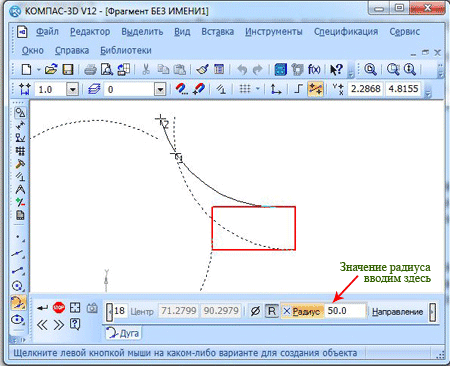Open the current step 1.0 dropdown
Image resolution: width=450 pixels, height=366 pixels.
[72, 89]
